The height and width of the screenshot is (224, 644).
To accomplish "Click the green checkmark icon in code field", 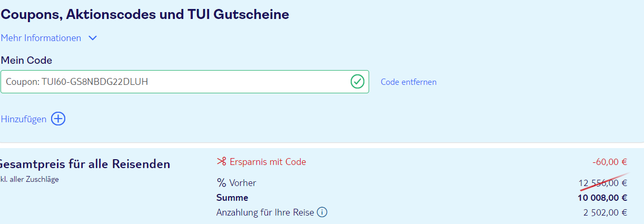I will 358,82.
